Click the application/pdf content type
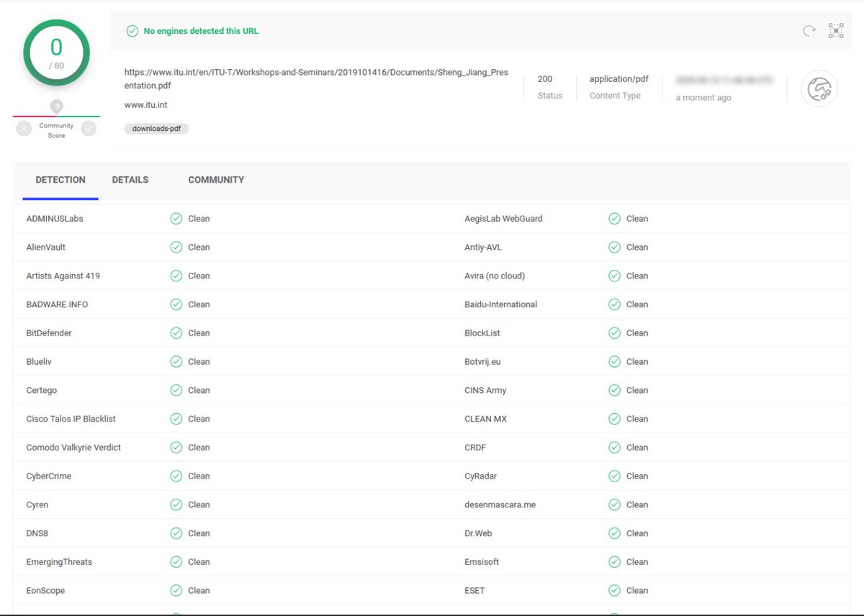The width and height of the screenshot is (864, 616). coord(618,79)
